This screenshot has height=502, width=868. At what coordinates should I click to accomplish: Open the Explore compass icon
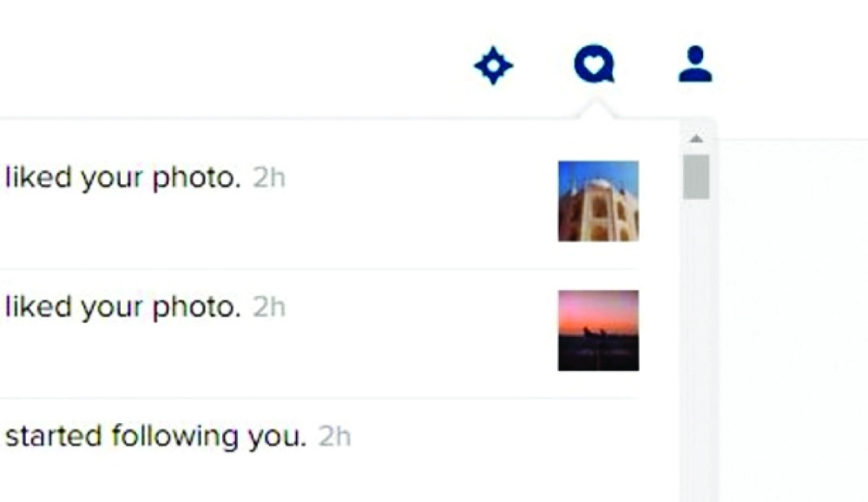pos(494,66)
